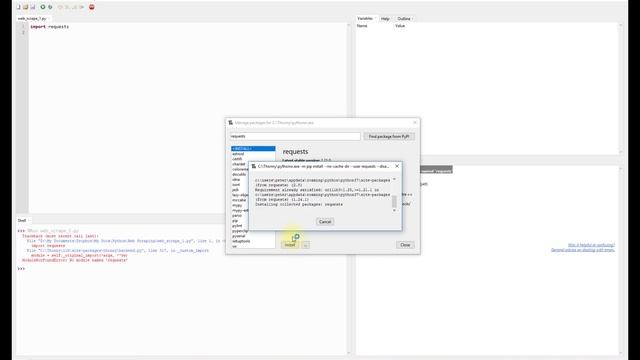
Task: Click the Name column header in Variables
Action: [x=362, y=26]
